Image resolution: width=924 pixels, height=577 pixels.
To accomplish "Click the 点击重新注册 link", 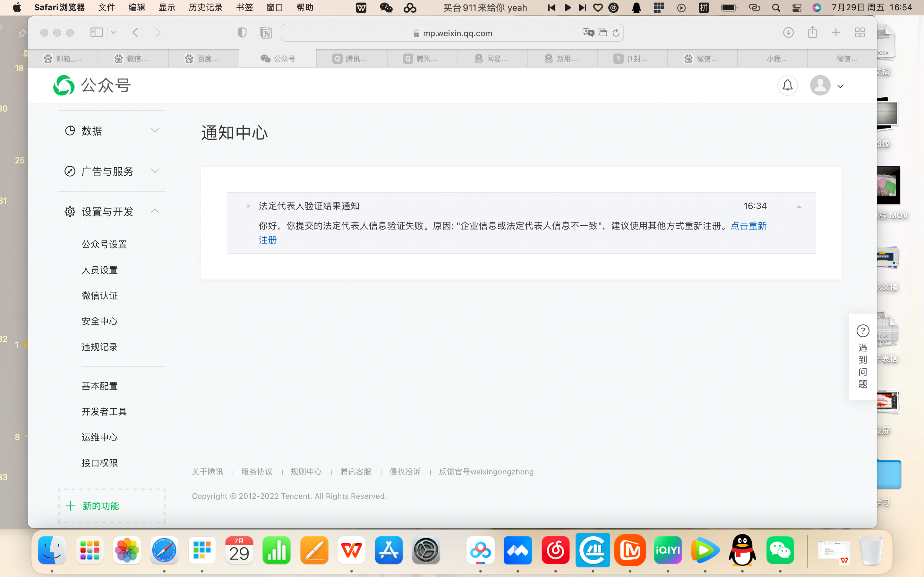I will coord(748,226).
